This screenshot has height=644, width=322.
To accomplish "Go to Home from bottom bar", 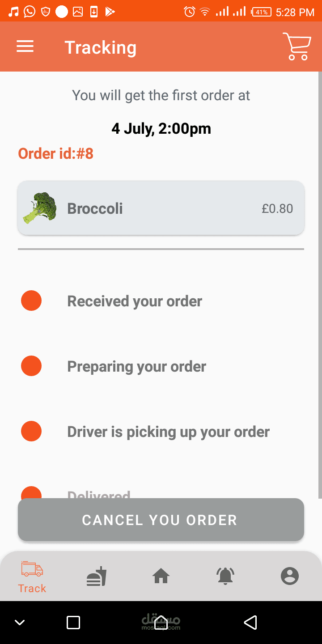I will point(161,576).
